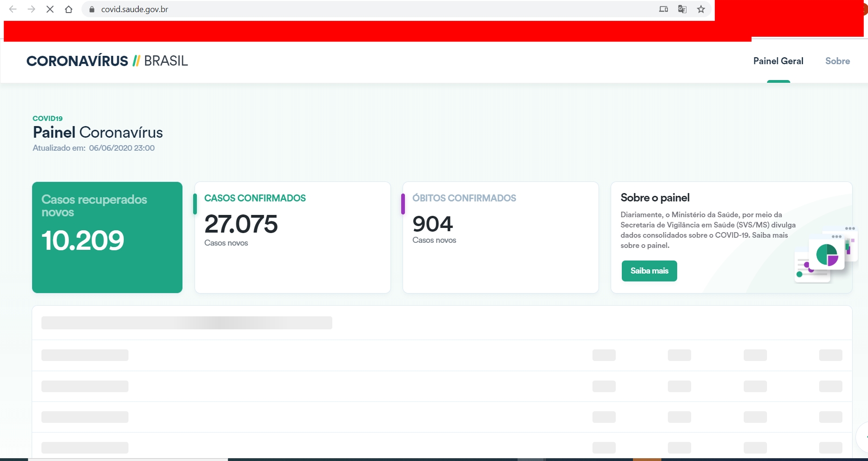Open the translate page icon

[682, 9]
